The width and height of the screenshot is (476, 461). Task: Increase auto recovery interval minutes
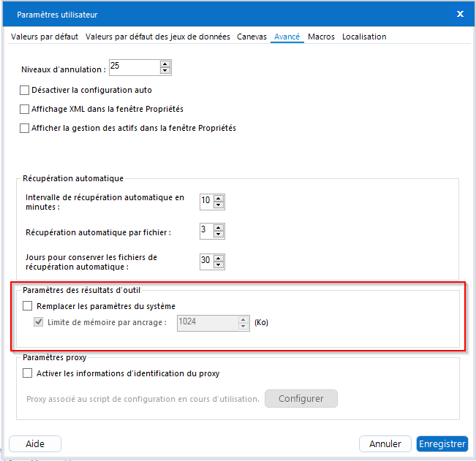pyautogui.click(x=219, y=197)
